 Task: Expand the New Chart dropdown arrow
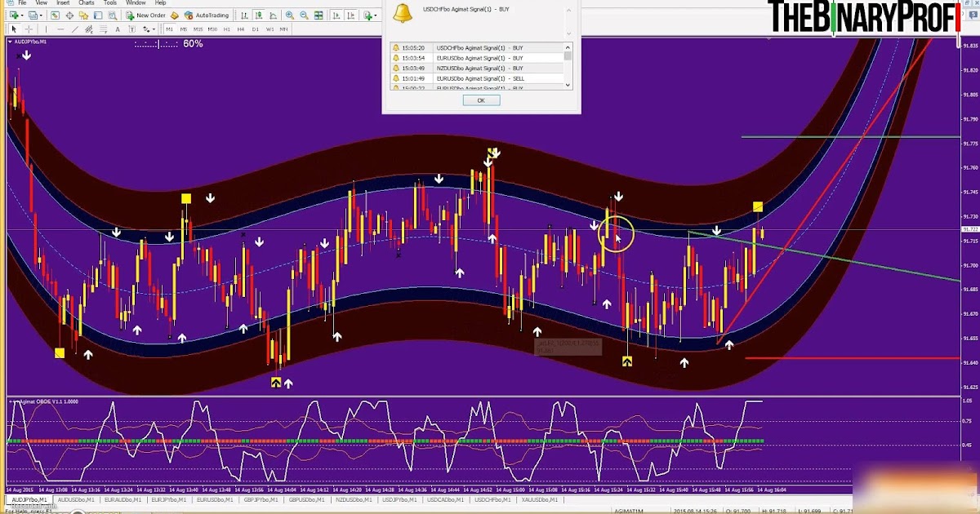pyautogui.click(x=22, y=15)
